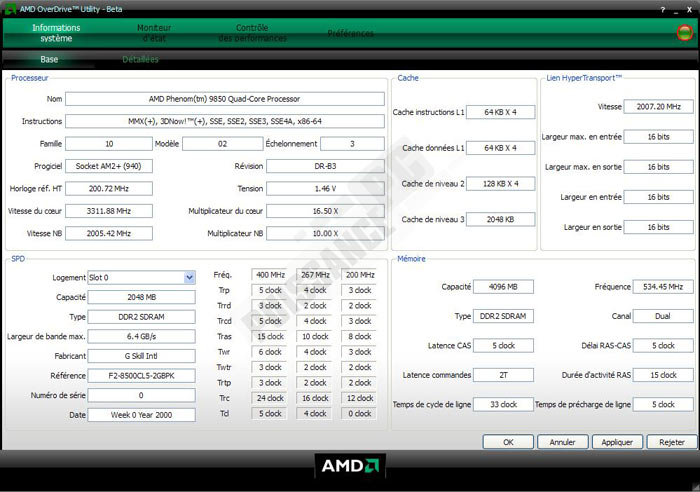700x492 pixels.
Task: Open the Moniteur d'état tab
Action: tap(154, 33)
